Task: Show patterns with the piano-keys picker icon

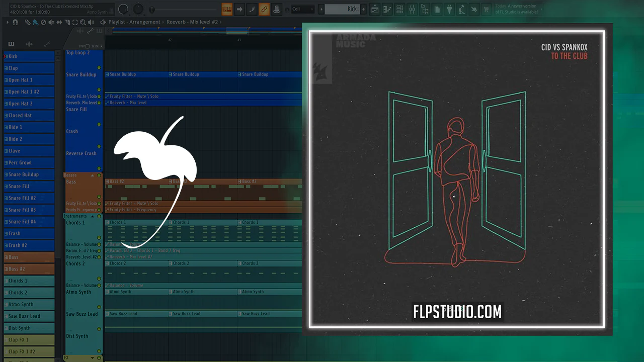Action: coord(11,44)
